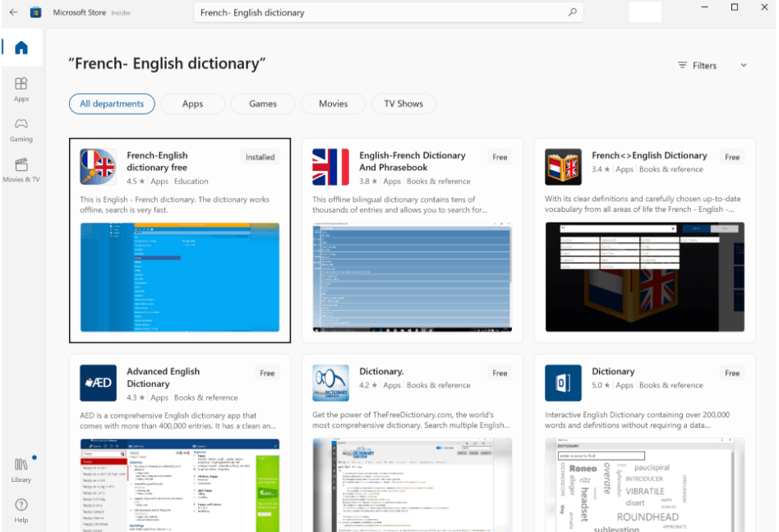Click Free on French<>English Dictionary

tap(732, 157)
